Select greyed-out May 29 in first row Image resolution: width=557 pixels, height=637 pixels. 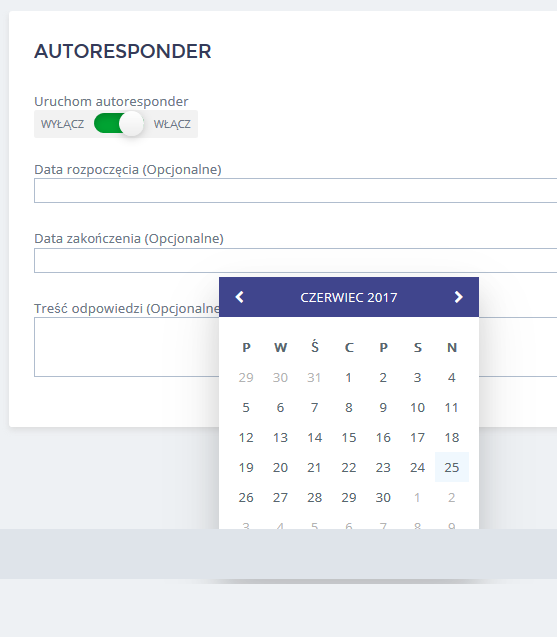246,377
